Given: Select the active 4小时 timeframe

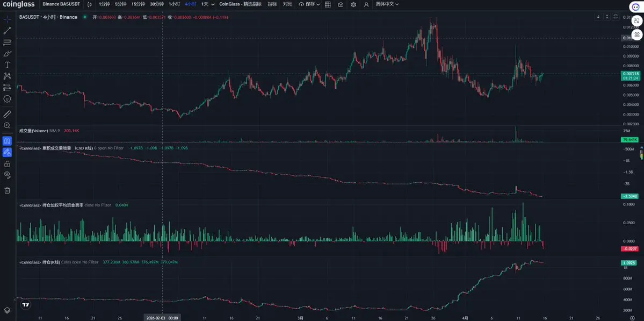Looking at the screenshot, I should point(191,4).
